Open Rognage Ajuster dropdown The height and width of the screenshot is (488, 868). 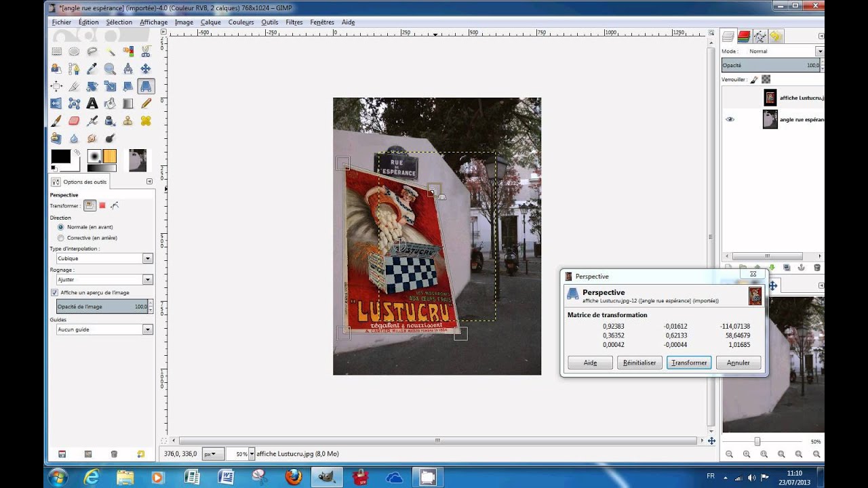coord(104,279)
